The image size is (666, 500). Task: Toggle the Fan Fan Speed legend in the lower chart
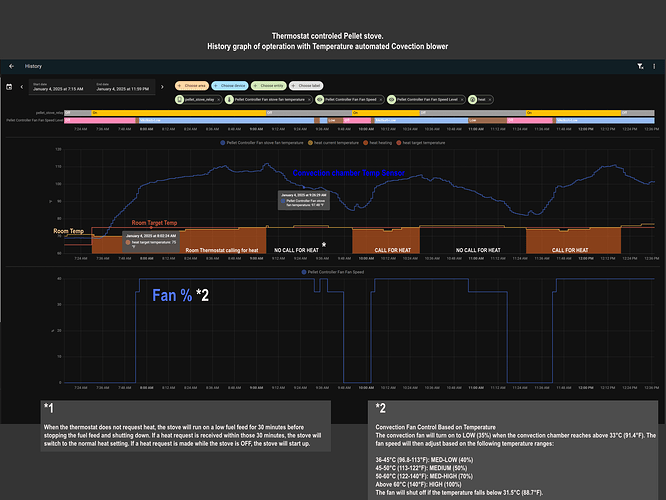pyautogui.click(x=333, y=272)
